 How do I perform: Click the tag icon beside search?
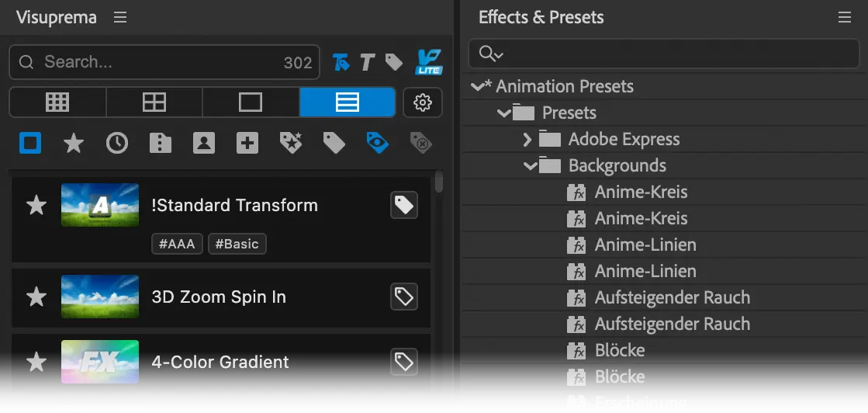[x=393, y=62]
